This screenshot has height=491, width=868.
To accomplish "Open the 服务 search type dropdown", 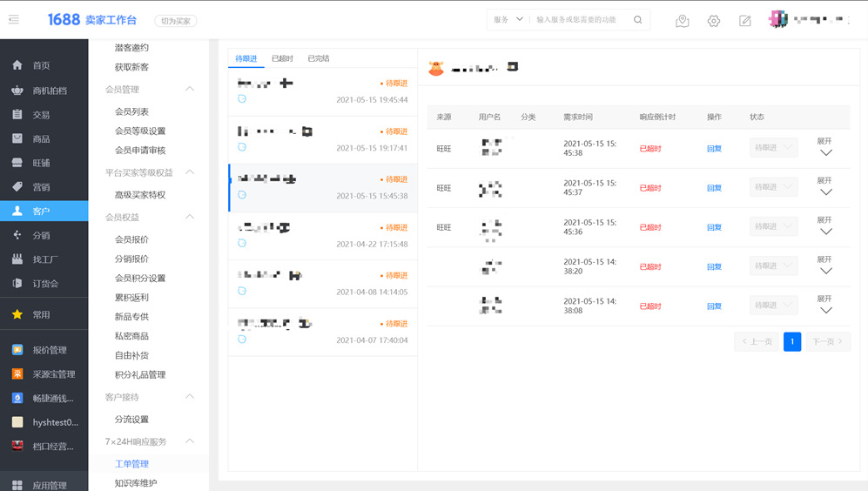I will click(x=508, y=20).
